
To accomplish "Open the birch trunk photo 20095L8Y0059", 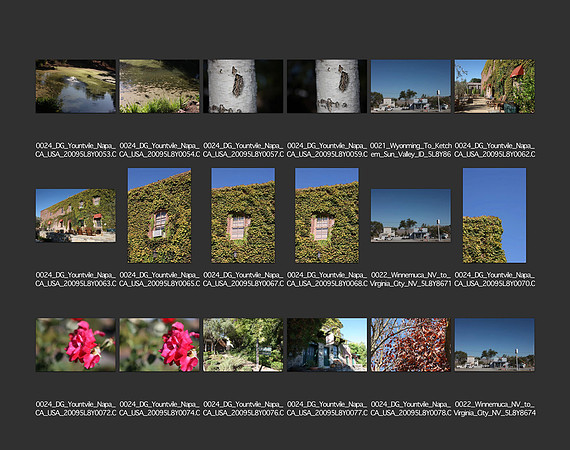I will click(327, 86).
